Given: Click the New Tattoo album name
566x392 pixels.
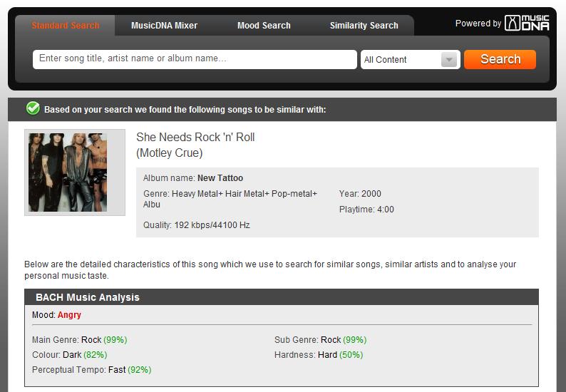Looking at the screenshot, I should pos(220,178).
